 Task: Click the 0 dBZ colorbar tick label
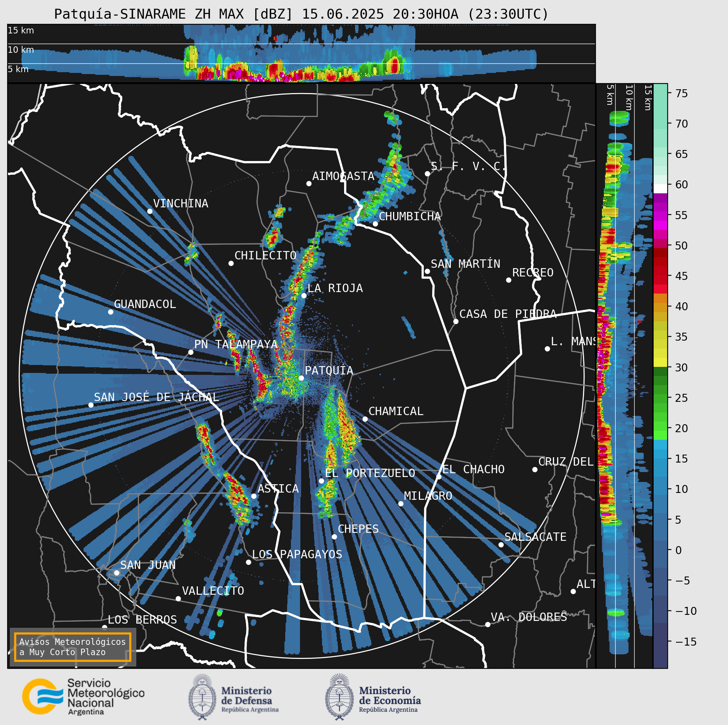coord(679,550)
